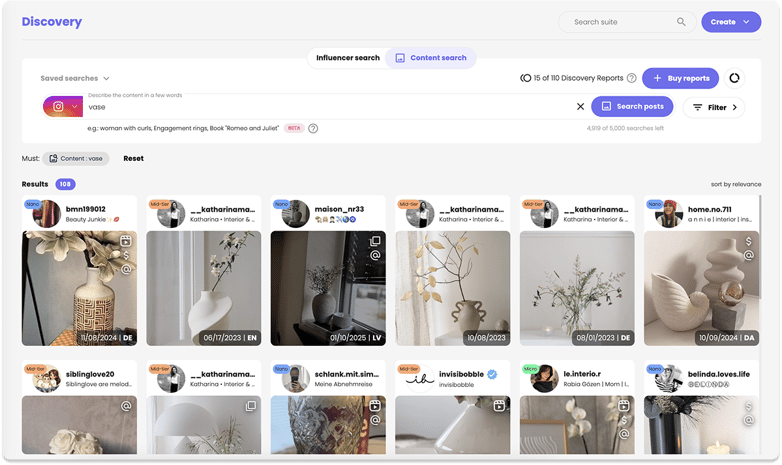
Task: Open bmn199012 profile name
Action: tap(86, 209)
